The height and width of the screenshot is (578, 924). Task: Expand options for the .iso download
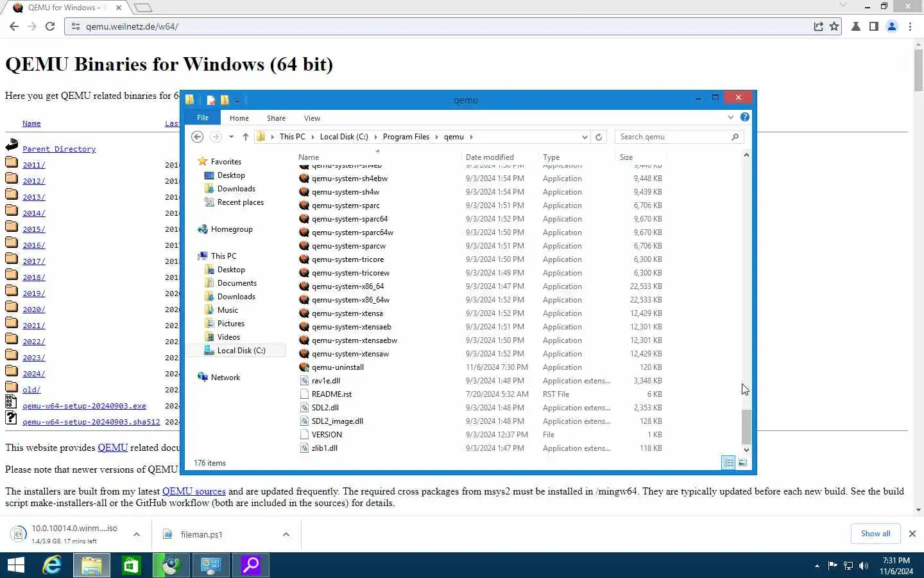137,534
